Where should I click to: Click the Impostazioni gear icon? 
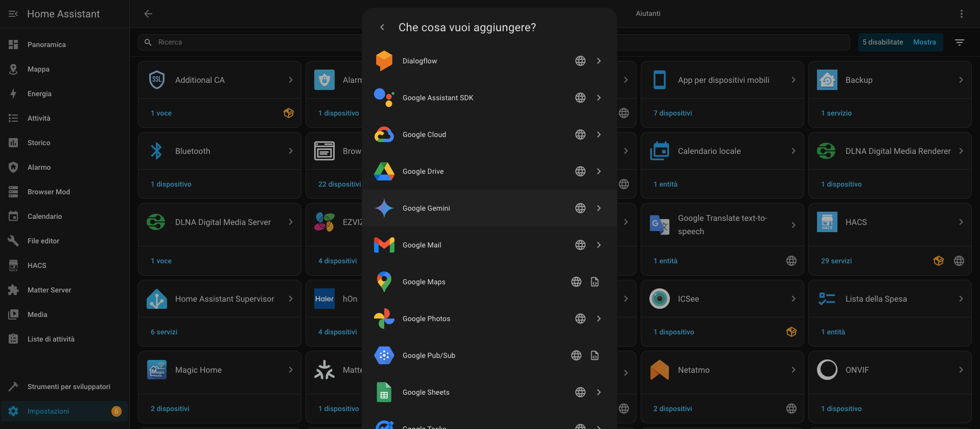13,411
